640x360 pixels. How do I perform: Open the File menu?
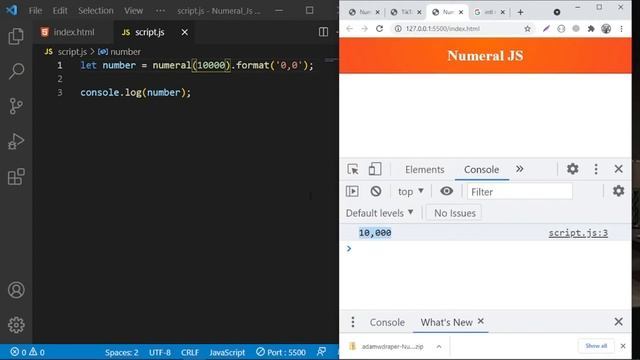click(x=35, y=11)
